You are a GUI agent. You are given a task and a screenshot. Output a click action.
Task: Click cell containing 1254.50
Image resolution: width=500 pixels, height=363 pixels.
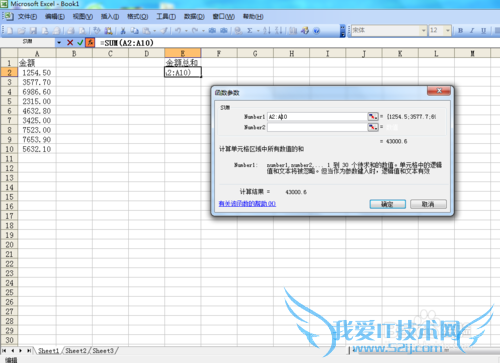point(37,73)
